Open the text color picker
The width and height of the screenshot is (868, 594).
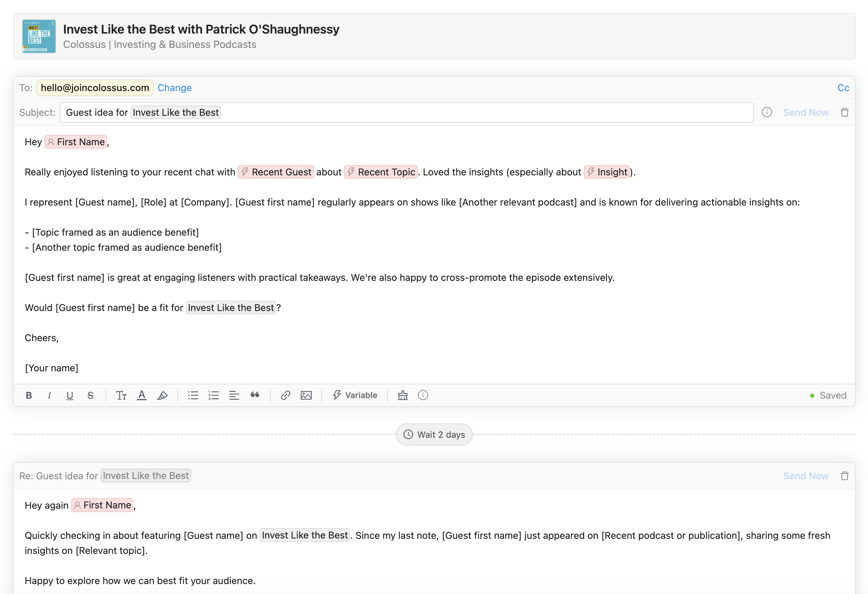(x=141, y=395)
